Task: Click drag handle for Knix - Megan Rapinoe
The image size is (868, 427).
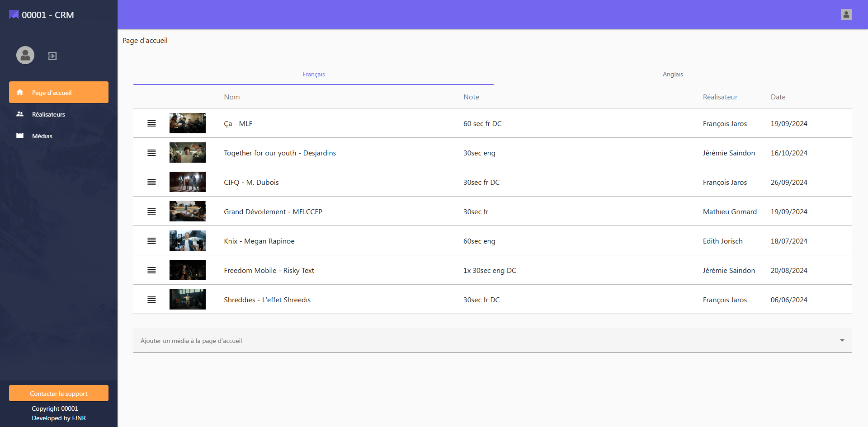Action: 151,241
